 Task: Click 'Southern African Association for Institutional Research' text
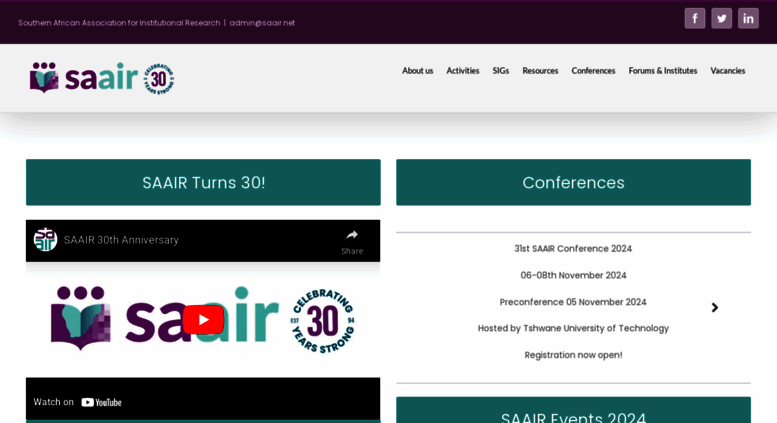pos(119,23)
